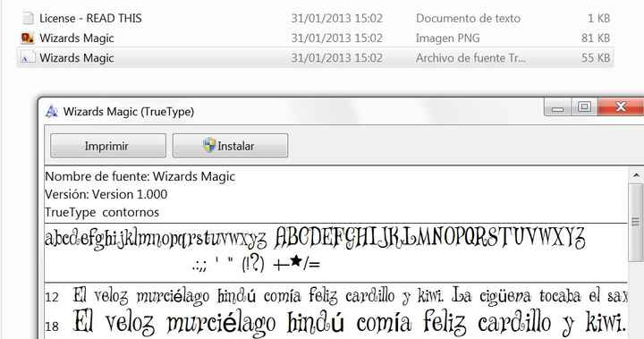Select the Wizards Magic TrueType font file
Viewport: 644px width, 339px height.
[316, 57]
